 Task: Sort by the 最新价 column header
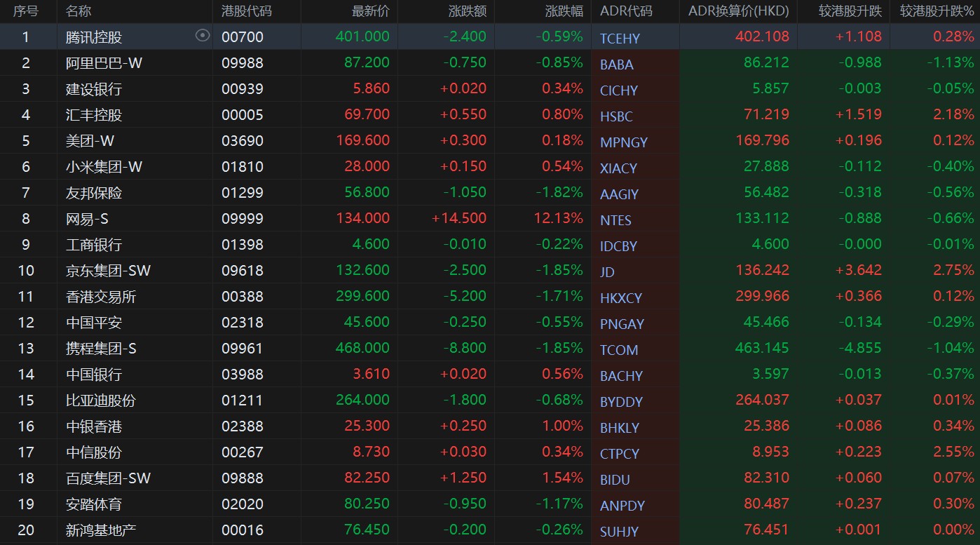tap(370, 11)
